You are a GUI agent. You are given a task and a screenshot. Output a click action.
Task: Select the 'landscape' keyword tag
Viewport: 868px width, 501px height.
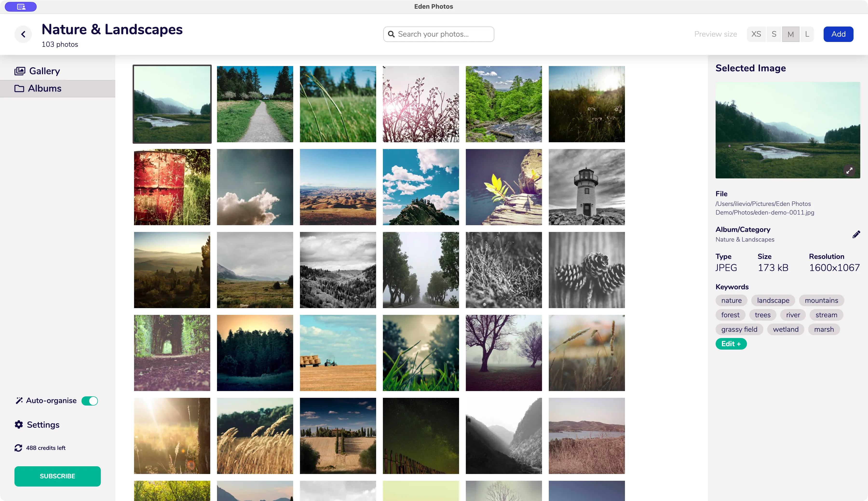pos(773,300)
